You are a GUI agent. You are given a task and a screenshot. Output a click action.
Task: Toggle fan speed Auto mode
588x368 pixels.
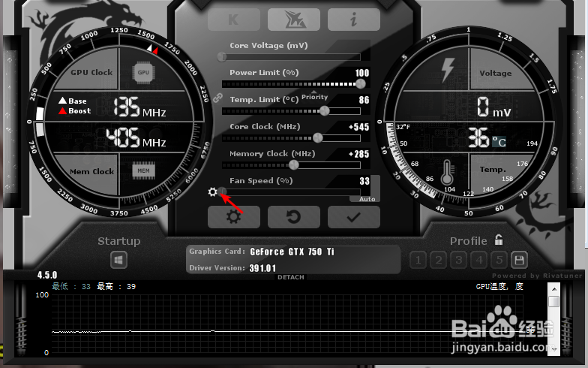coord(367,199)
